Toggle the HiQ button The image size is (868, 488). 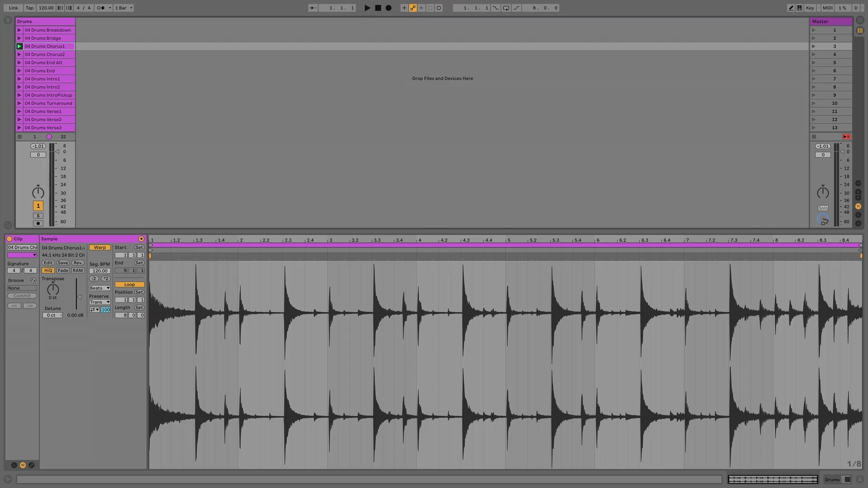point(48,271)
